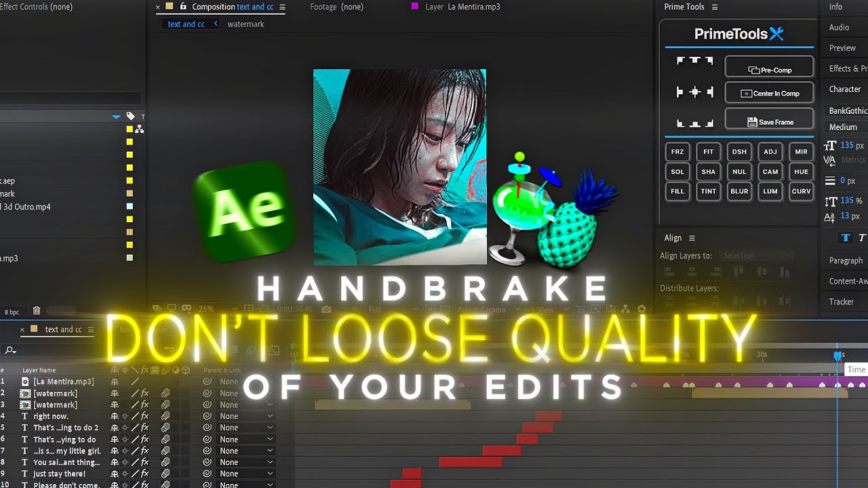Click the LUM effect button

click(x=770, y=191)
